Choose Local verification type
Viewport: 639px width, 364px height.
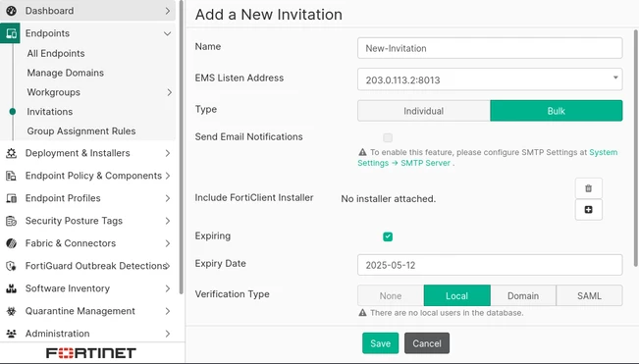click(456, 295)
